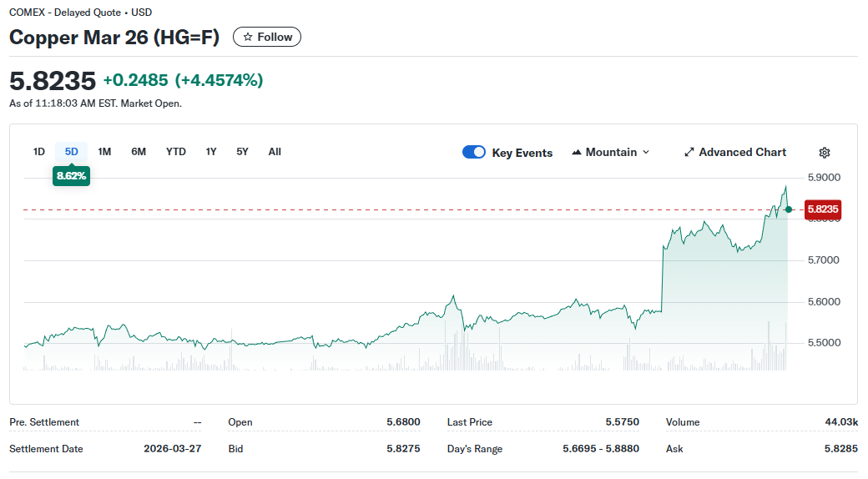Click the 5.9000 axis label

[824, 178]
